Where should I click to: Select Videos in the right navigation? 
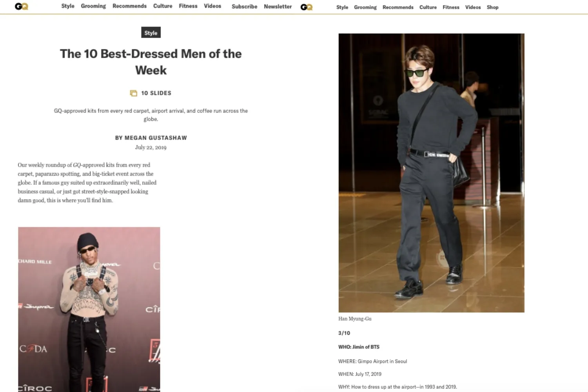pos(473,7)
